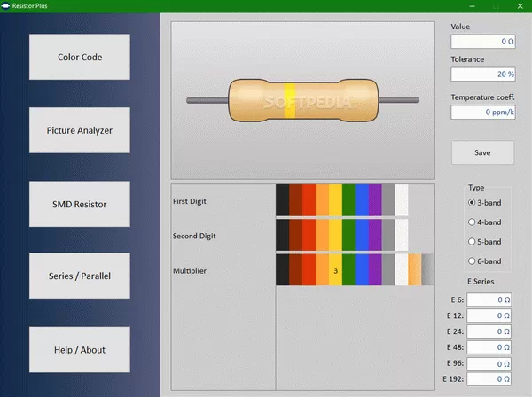Image resolution: width=532 pixels, height=397 pixels.
Task: Close the Resistor Plus window
Action: coord(520,6)
